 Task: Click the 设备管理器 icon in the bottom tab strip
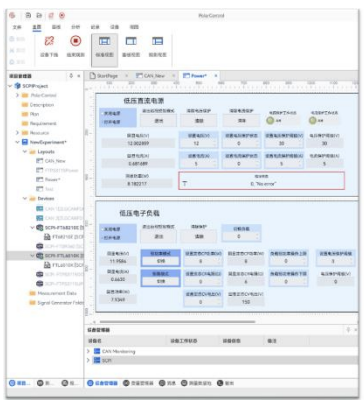coord(90,383)
